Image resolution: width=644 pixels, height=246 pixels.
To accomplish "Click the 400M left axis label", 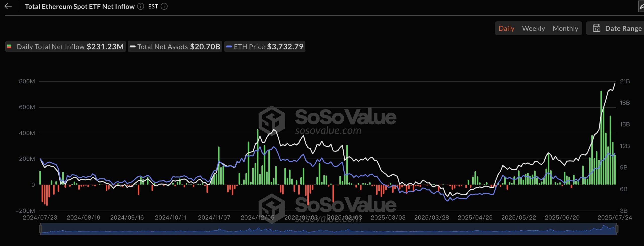I will (x=27, y=133).
